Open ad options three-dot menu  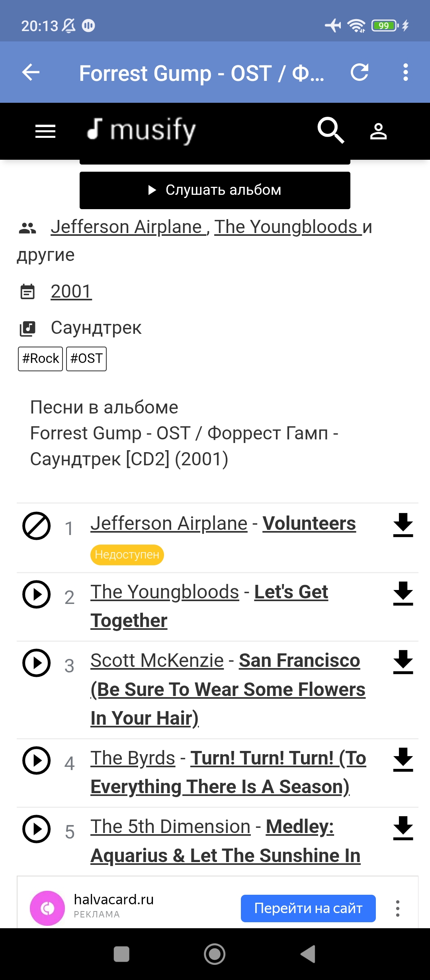(x=397, y=908)
